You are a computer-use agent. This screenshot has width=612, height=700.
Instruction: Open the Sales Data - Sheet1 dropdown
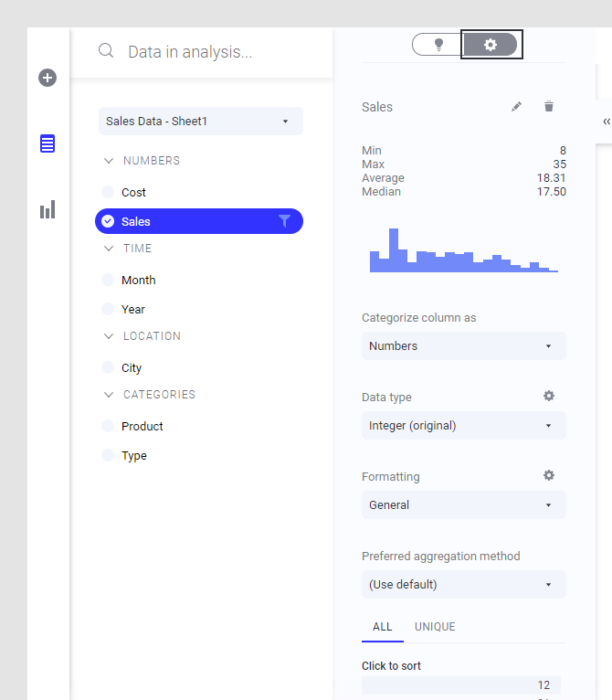point(200,121)
